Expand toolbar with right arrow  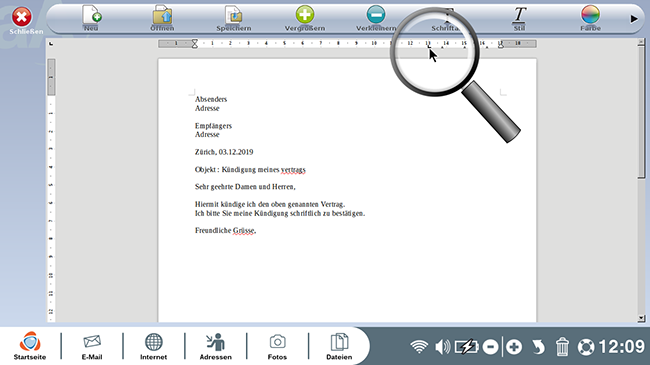[x=634, y=19]
